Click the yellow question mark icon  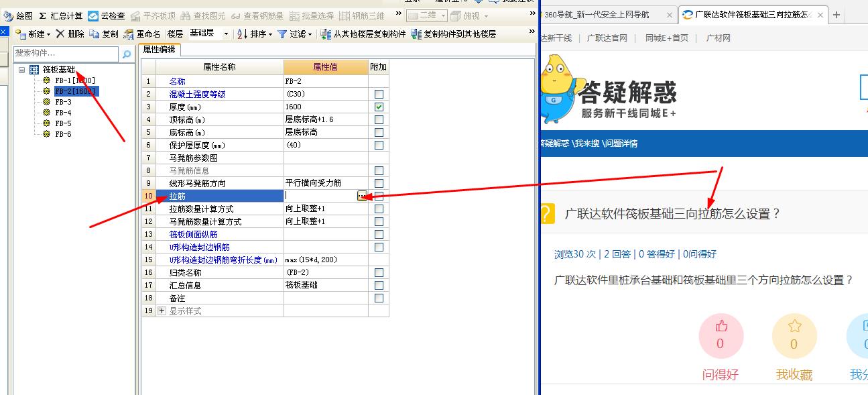[547, 214]
